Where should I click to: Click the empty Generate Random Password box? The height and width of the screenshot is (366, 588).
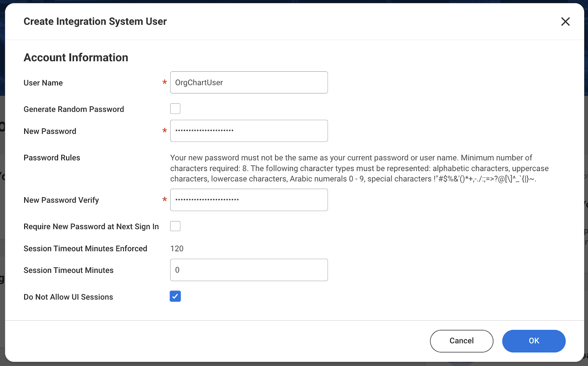(175, 109)
